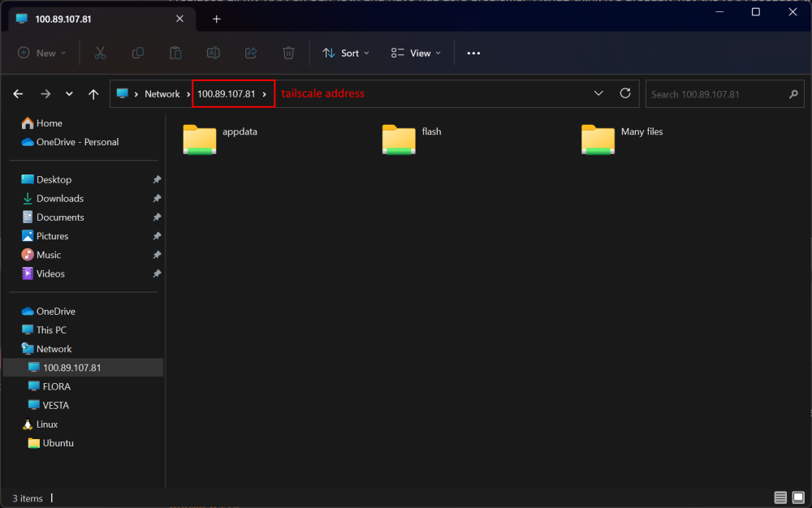Click the Cut scissors icon
This screenshot has width=812, height=508.
[100, 53]
